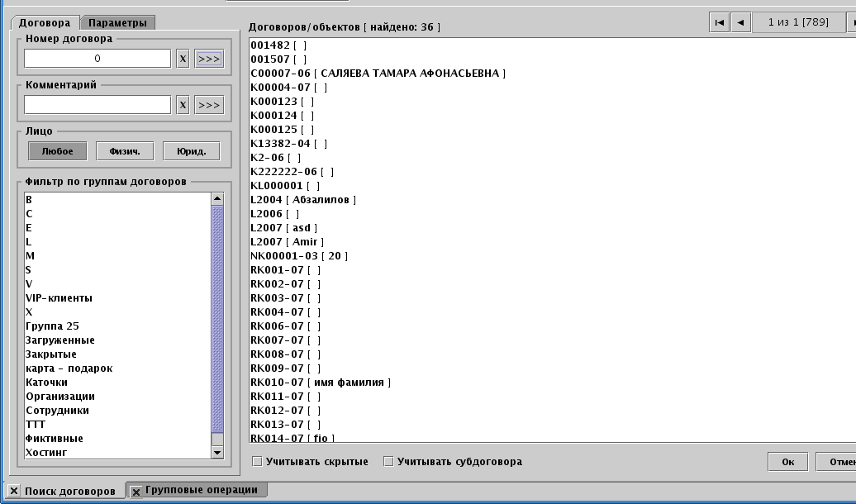Clear the contract number field with X
Image resolution: width=856 pixels, height=504 pixels.
(183, 59)
